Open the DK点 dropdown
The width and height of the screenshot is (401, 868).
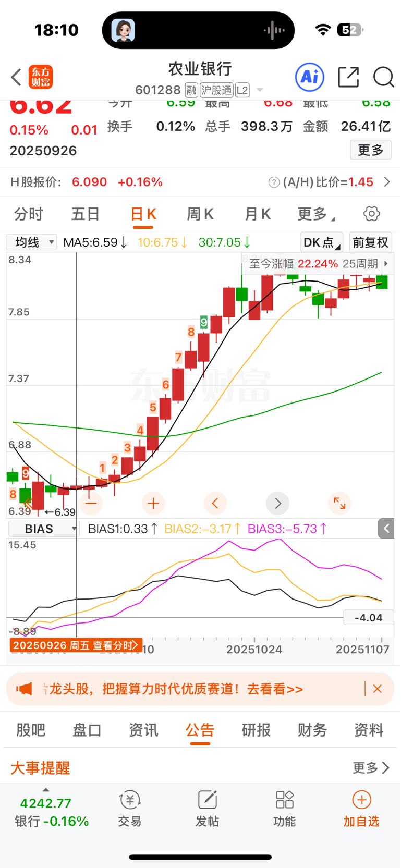pos(322,242)
